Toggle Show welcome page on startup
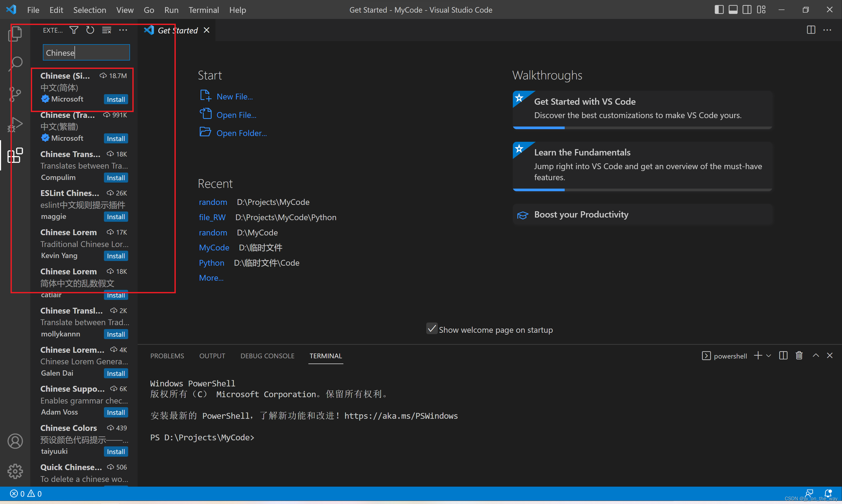 coord(431,329)
